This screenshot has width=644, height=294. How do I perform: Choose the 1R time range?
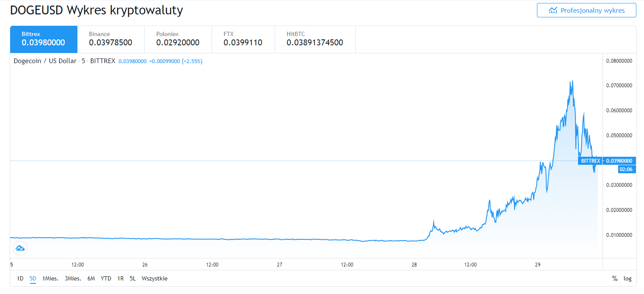(121, 278)
